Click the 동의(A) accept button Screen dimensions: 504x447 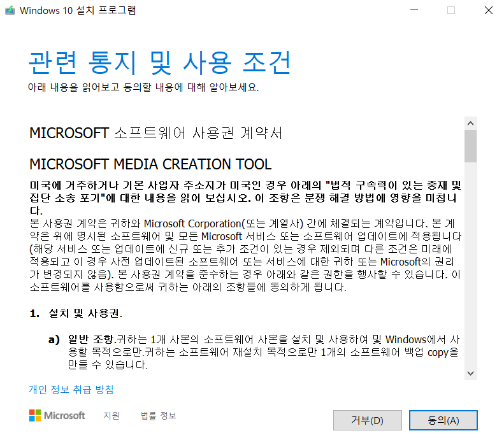click(443, 420)
